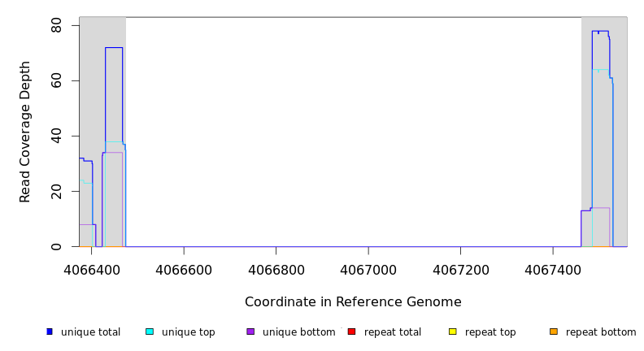This screenshot has height=351, width=644.
Task: Click the x-axis tick label 4066400
Action: pyautogui.click(x=92, y=269)
